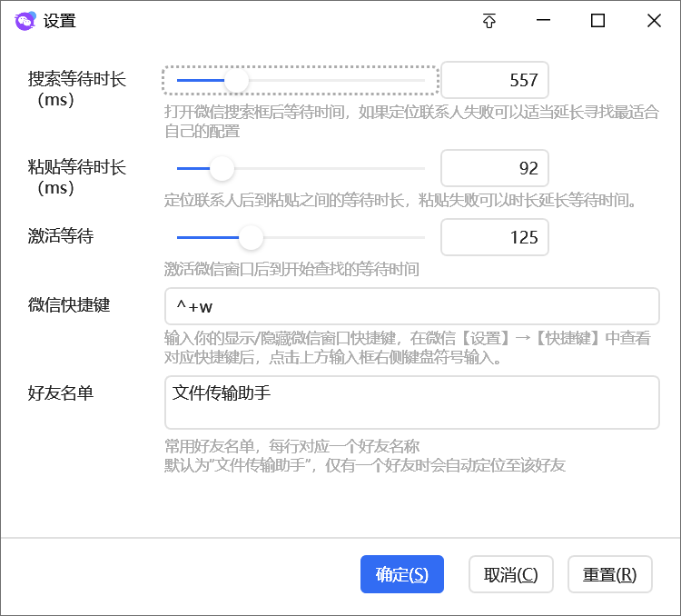The width and height of the screenshot is (681, 616).
Task: Click the 搜索等待时长 (ms) label
Action: tap(77, 89)
